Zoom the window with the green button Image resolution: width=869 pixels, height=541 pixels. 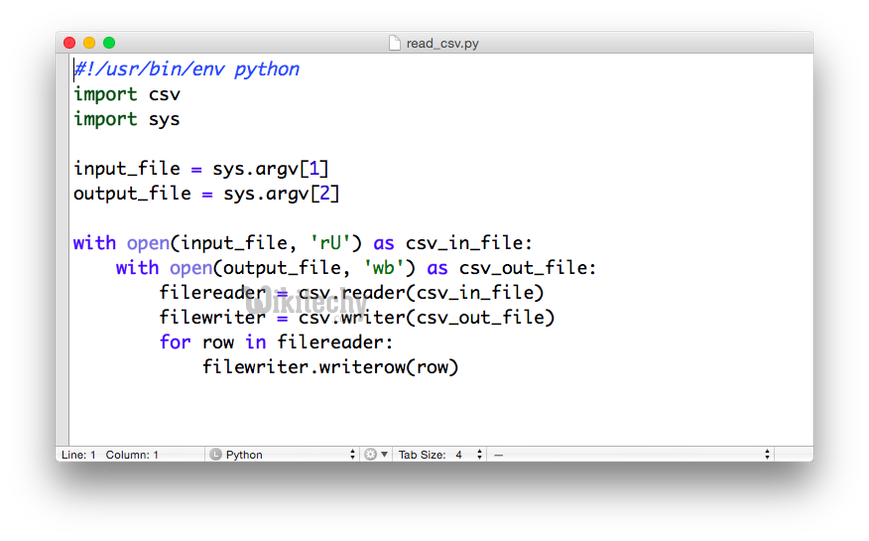pyautogui.click(x=109, y=43)
